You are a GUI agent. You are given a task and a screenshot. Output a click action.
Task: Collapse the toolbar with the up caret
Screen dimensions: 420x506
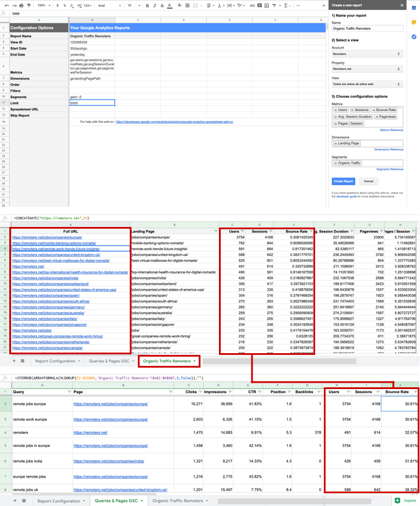coord(323,5)
